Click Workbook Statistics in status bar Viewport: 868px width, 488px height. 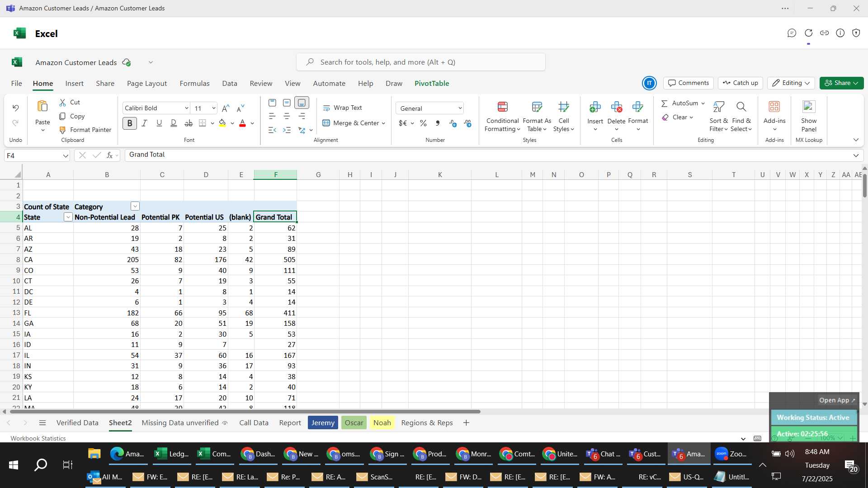38,438
